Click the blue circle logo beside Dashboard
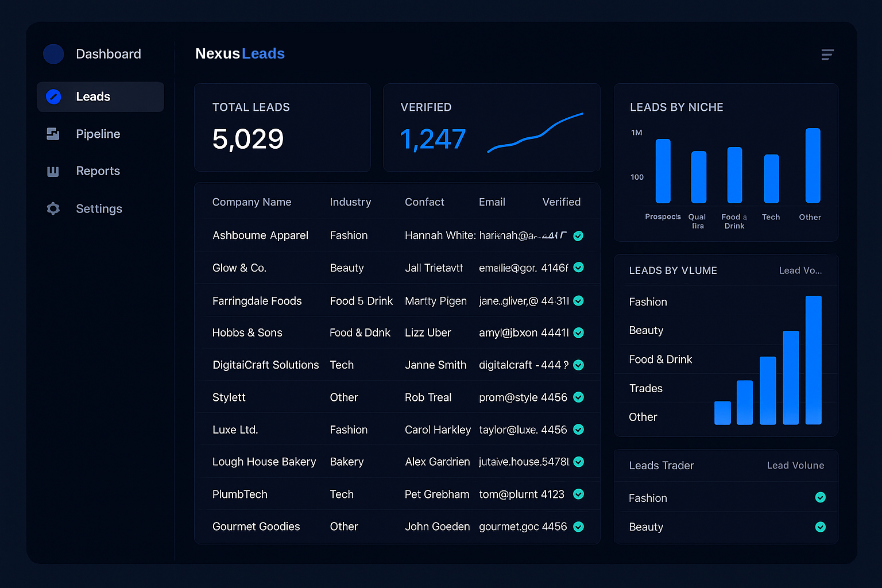The image size is (882, 588). coord(53,54)
